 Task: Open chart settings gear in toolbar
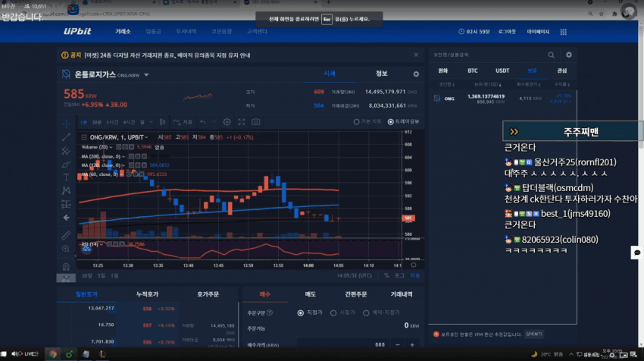(x=227, y=122)
